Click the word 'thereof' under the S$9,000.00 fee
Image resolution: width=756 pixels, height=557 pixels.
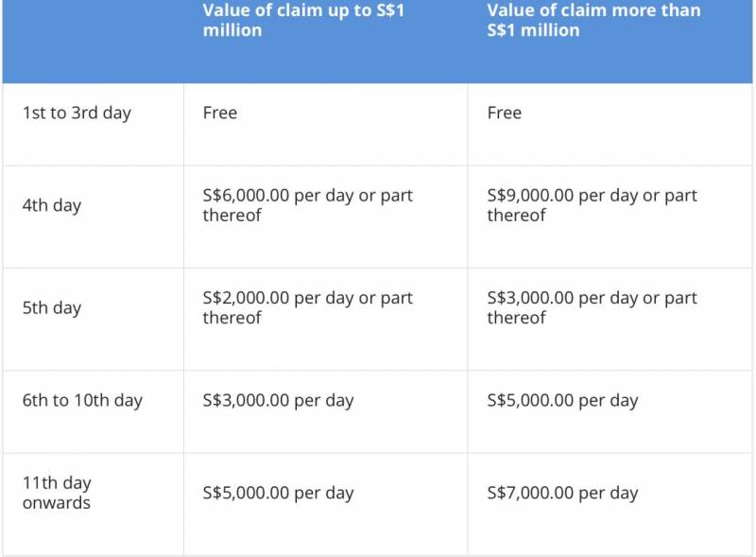(x=517, y=216)
